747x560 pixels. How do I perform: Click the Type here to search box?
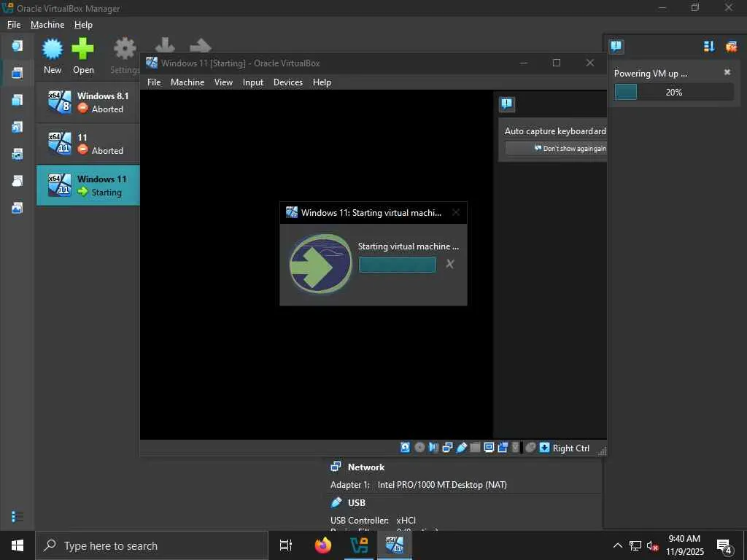pyautogui.click(x=152, y=545)
